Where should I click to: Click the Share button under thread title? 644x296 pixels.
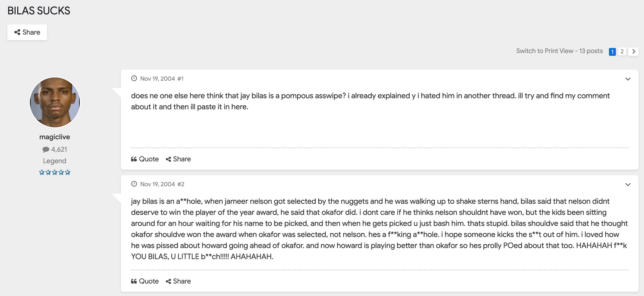coord(27,32)
